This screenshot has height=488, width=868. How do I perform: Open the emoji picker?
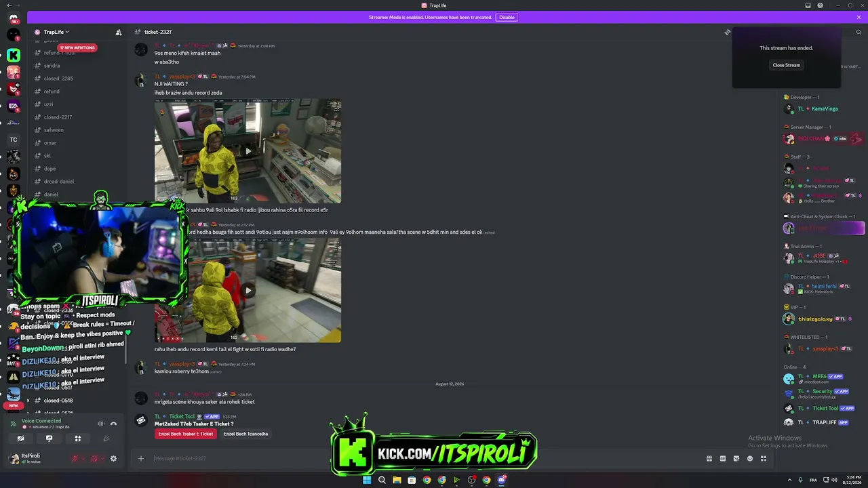pos(750,458)
